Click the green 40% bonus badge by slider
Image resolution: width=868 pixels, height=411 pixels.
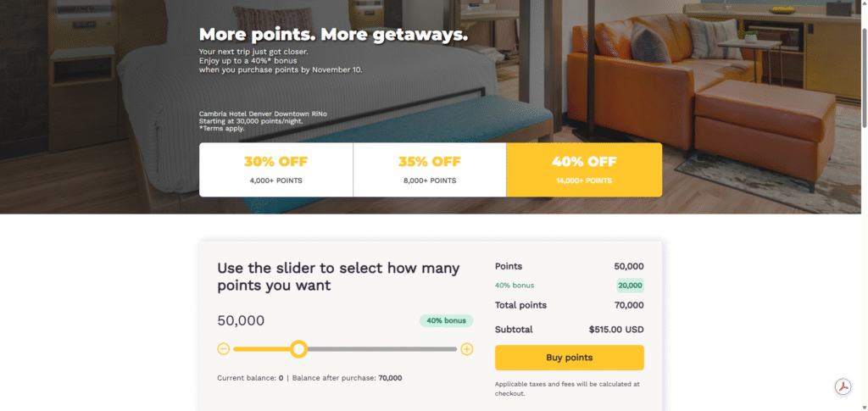[446, 321]
